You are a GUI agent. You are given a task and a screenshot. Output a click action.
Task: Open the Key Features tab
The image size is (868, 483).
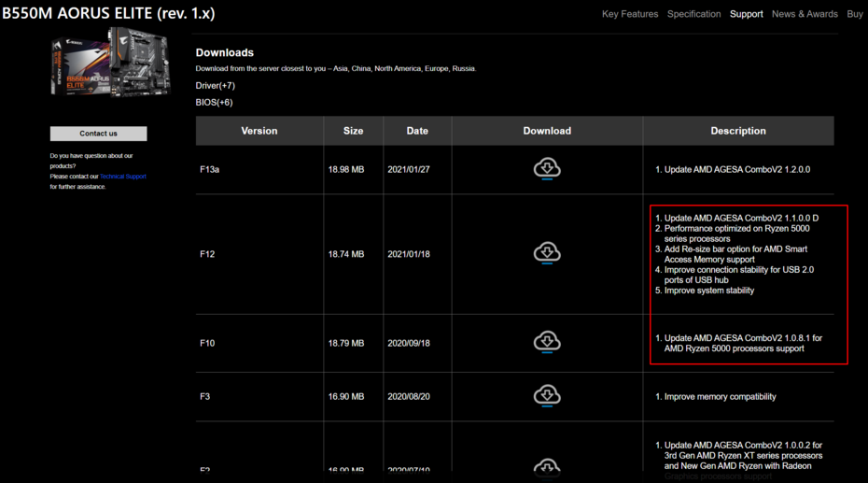click(630, 14)
